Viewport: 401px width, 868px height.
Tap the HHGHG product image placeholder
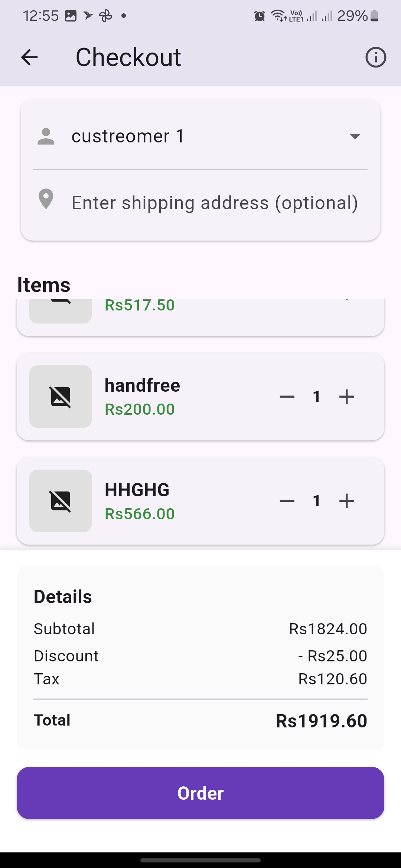click(61, 501)
